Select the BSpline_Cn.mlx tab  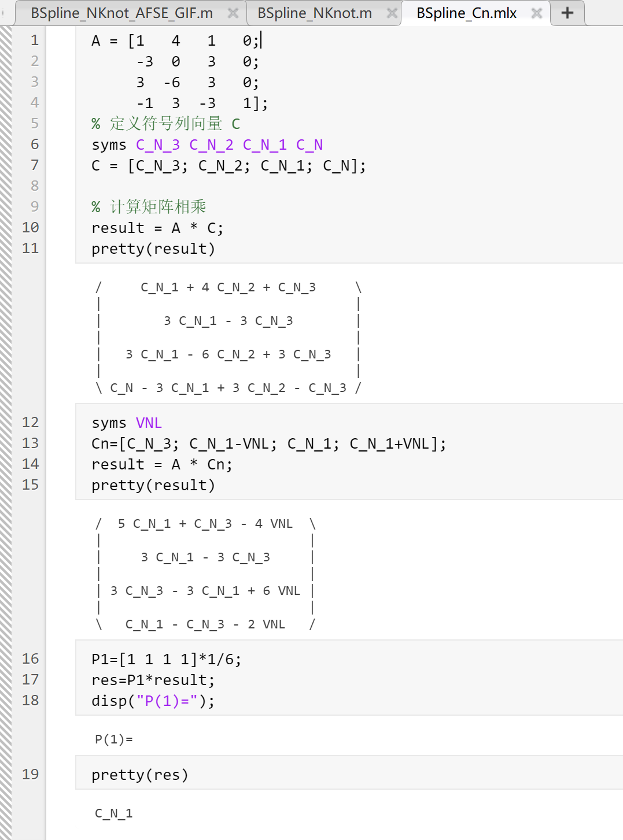click(466, 13)
